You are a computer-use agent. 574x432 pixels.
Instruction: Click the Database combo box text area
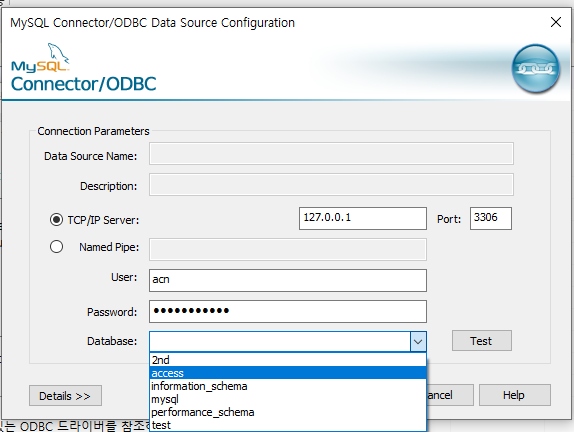pyautogui.click(x=280, y=342)
